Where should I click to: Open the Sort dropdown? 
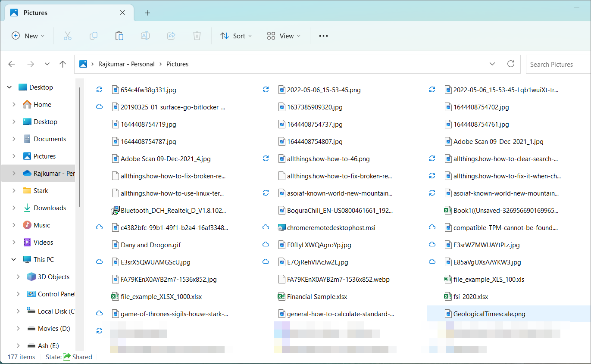[x=236, y=36]
